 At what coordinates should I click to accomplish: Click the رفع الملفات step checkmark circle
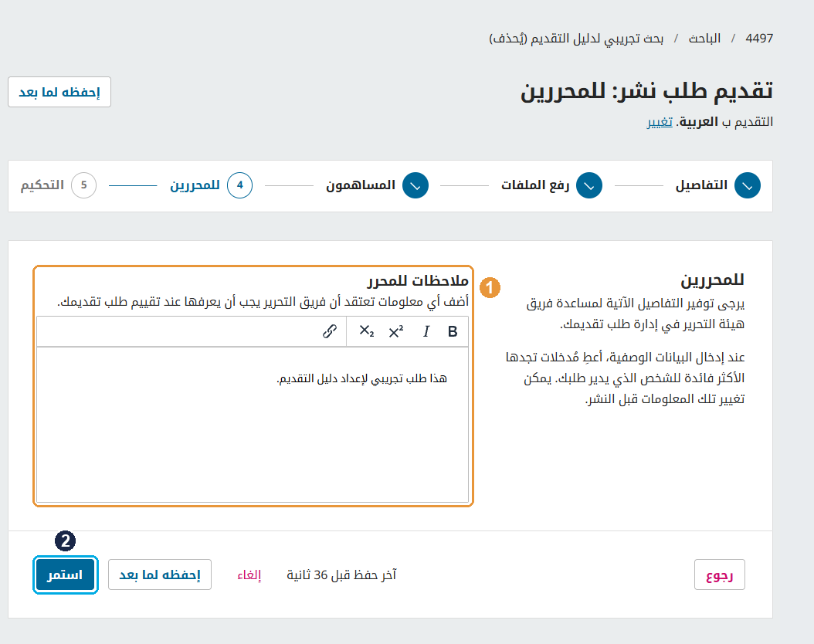click(589, 185)
